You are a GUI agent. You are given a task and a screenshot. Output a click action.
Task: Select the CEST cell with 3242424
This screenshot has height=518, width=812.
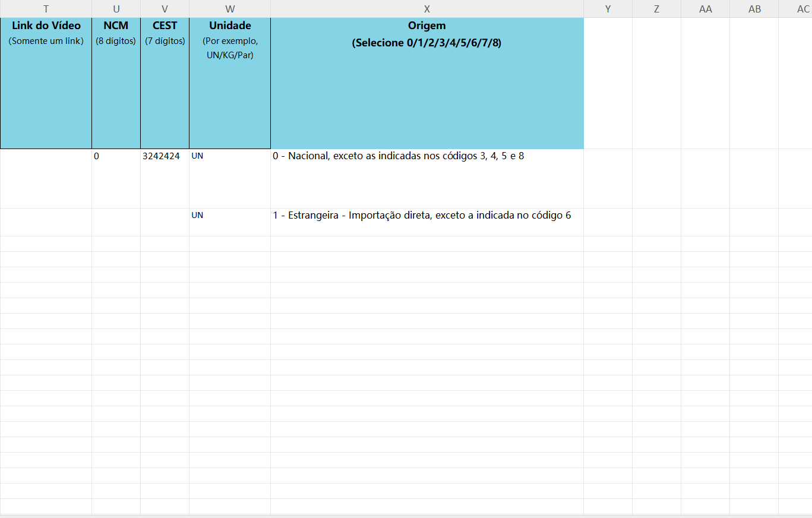[x=165, y=178]
